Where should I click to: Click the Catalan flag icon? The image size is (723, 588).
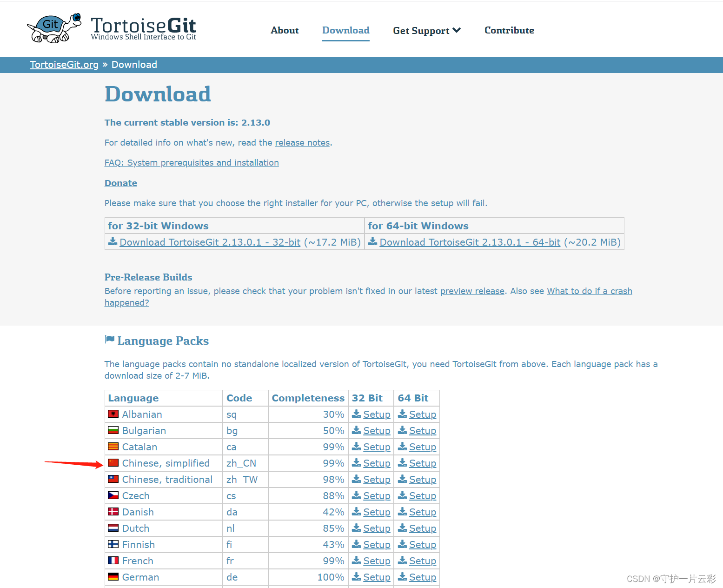113,446
